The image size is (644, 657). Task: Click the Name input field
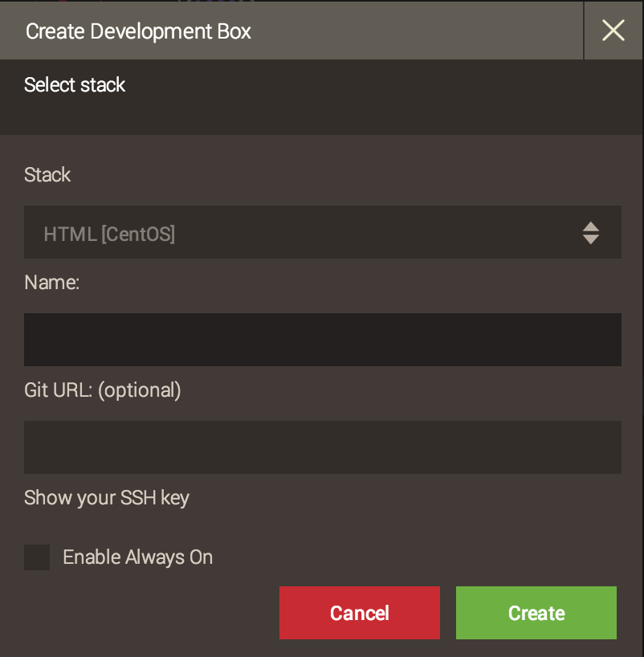[x=323, y=340]
